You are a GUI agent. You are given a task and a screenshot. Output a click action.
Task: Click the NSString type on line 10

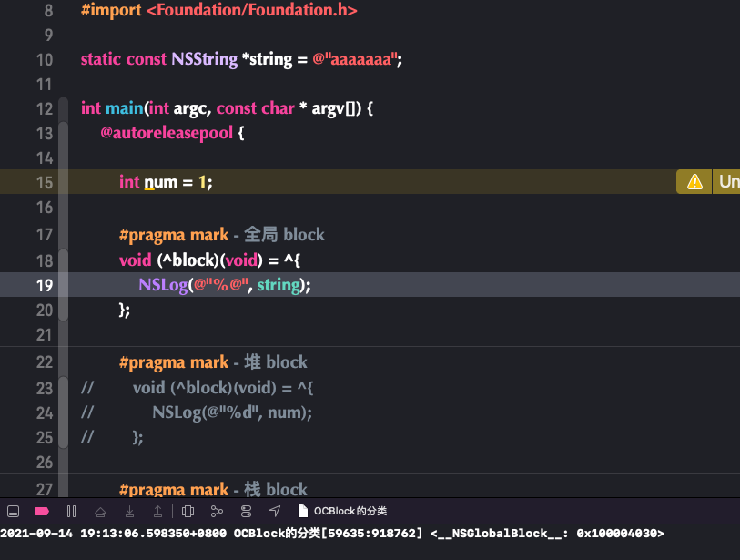pos(205,59)
